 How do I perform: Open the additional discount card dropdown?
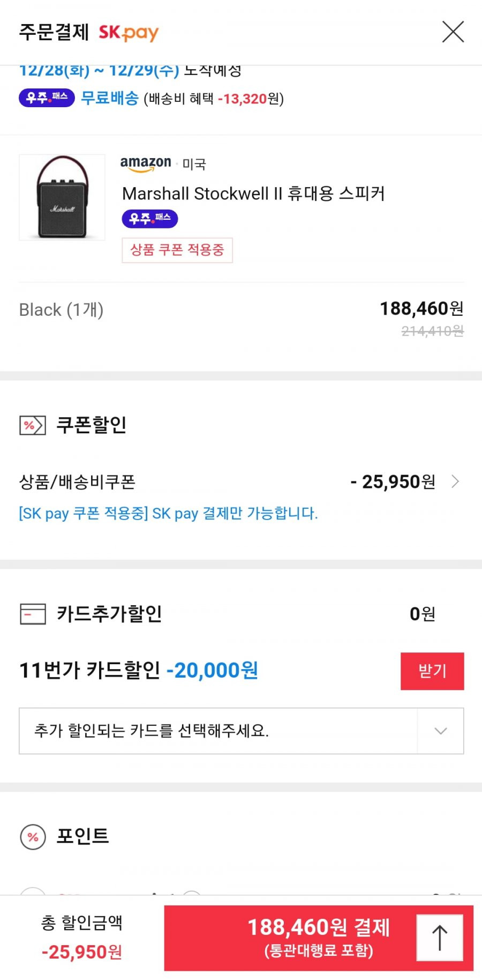pos(242,731)
